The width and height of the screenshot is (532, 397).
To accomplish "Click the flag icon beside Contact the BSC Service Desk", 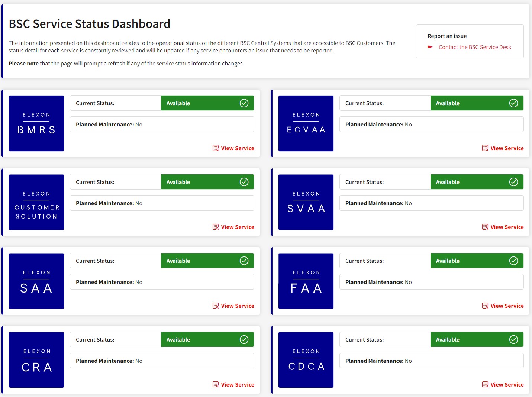I will pos(430,47).
